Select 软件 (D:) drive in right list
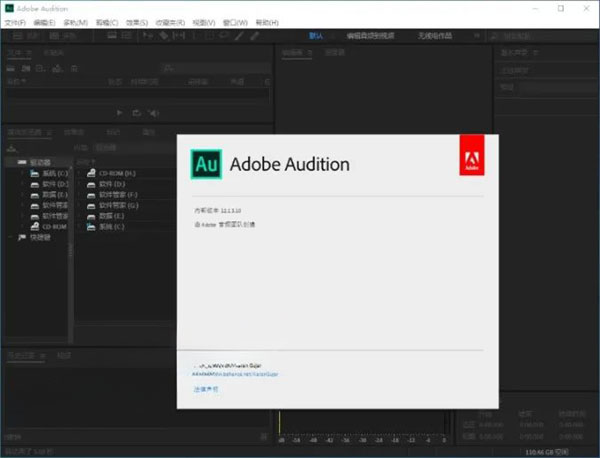 (111, 184)
